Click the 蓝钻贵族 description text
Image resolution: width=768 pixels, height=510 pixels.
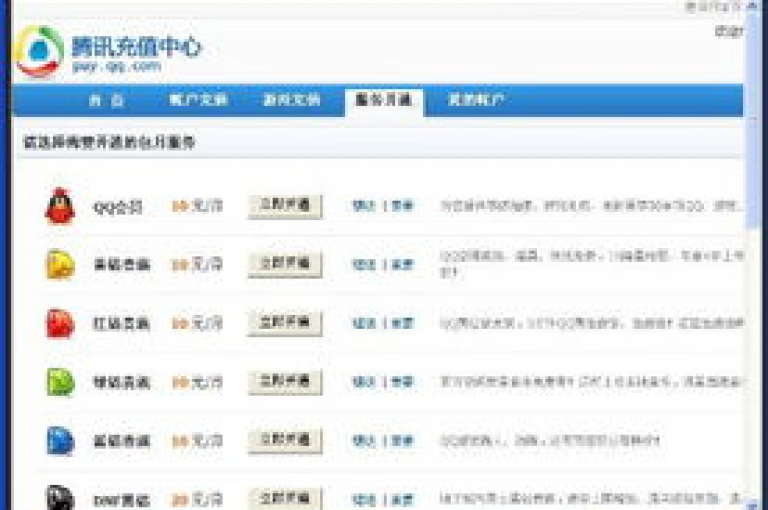pos(550,441)
